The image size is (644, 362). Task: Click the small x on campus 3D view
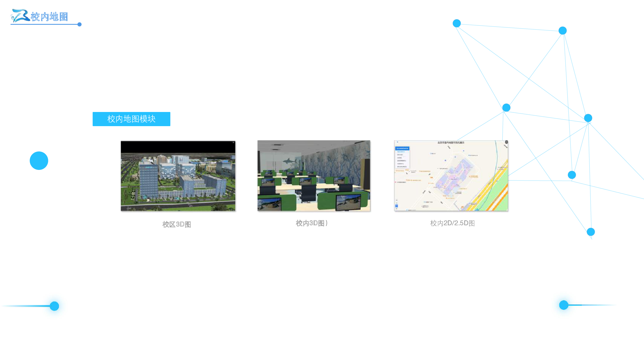click(x=233, y=142)
